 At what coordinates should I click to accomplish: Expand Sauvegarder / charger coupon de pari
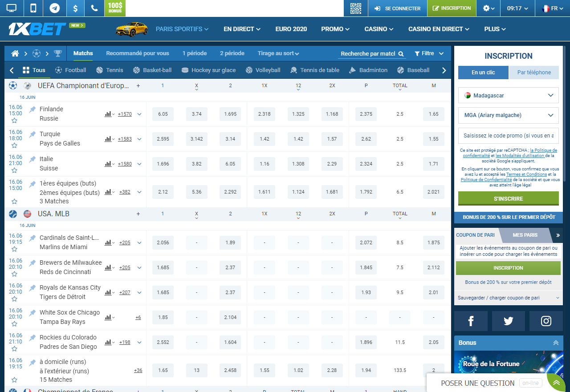[x=508, y=298]
